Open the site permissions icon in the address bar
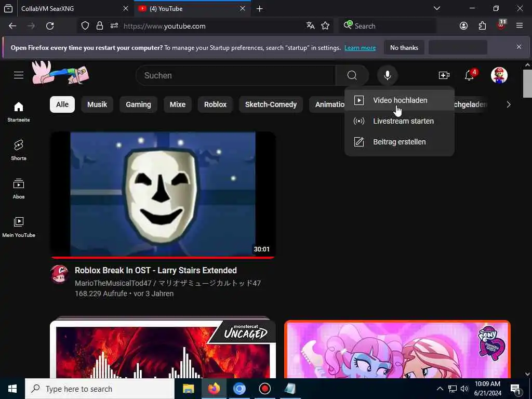Image resolution: width=532 pixels, height=399 pixels. 114,26
